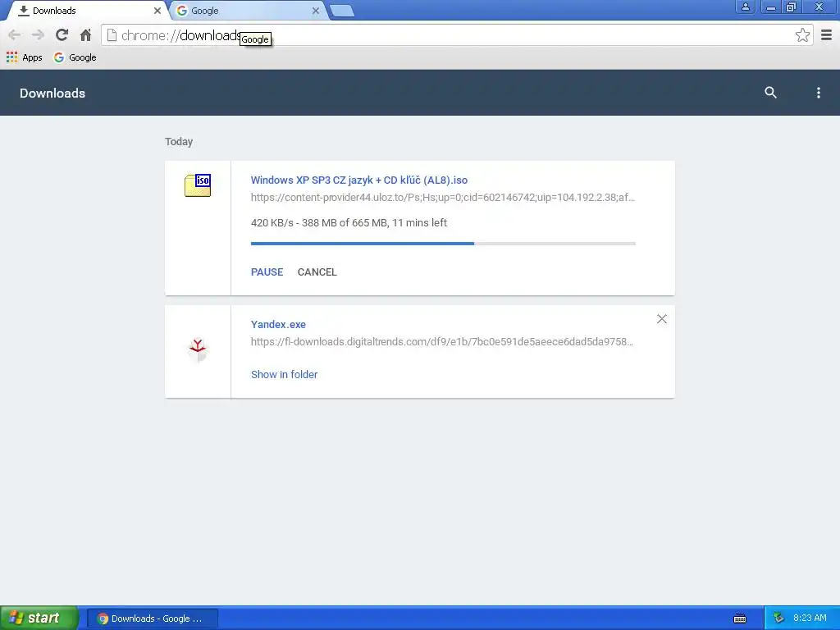Open the Chrome user profile button

(745, 7)
